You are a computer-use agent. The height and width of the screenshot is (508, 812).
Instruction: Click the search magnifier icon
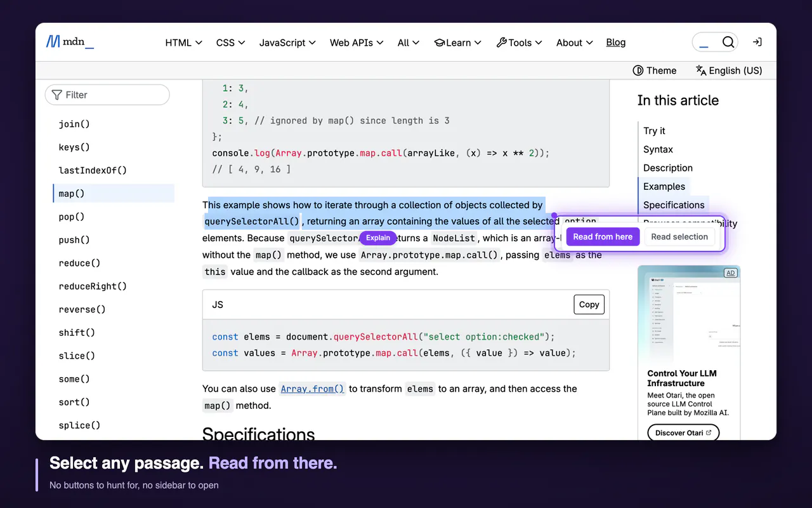click(728, 43)
